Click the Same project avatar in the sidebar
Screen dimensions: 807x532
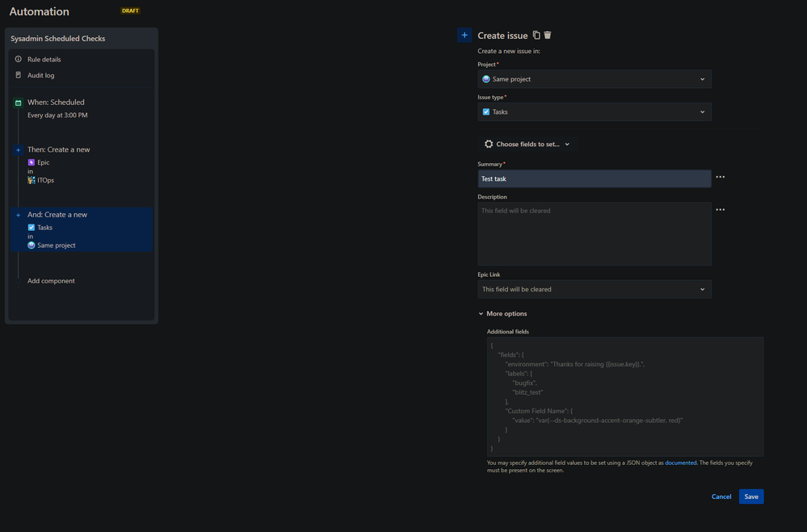(32, 245)
